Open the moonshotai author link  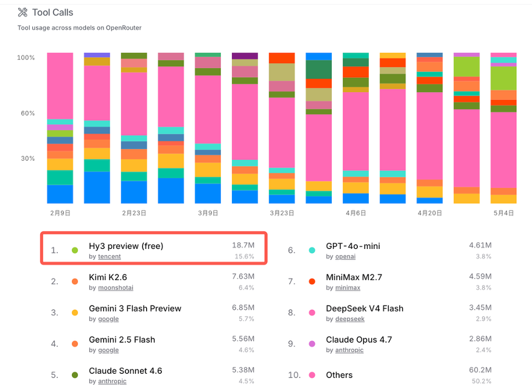point(116,288)
